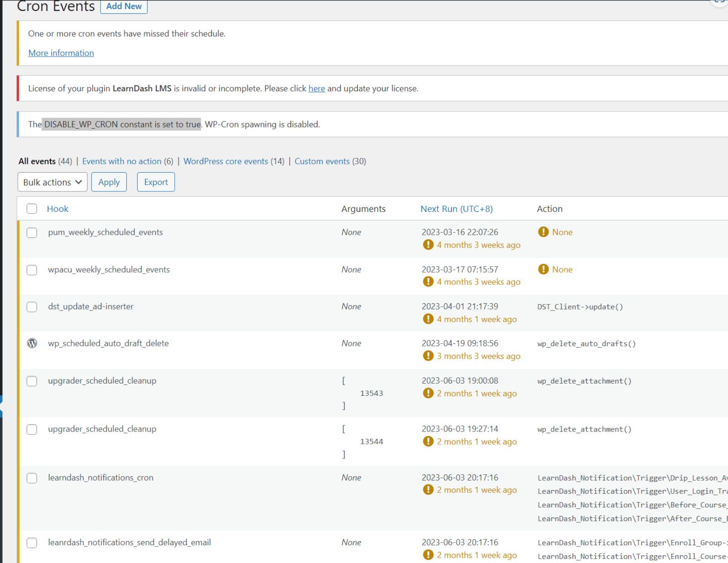This screenshot has width=728, height=563.
Task: Click the dst_update_ad-inserter hook name
Action: click(x=91, y=306)
